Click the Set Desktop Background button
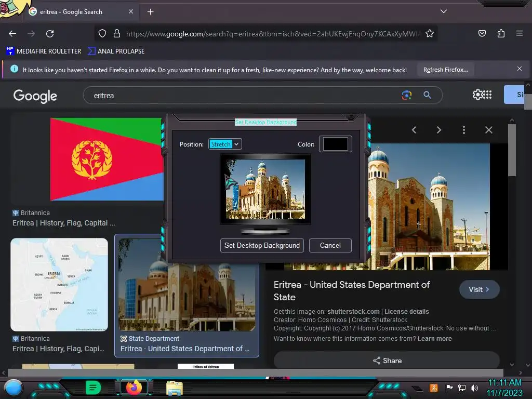532x399 pixels. click(262, 245)
